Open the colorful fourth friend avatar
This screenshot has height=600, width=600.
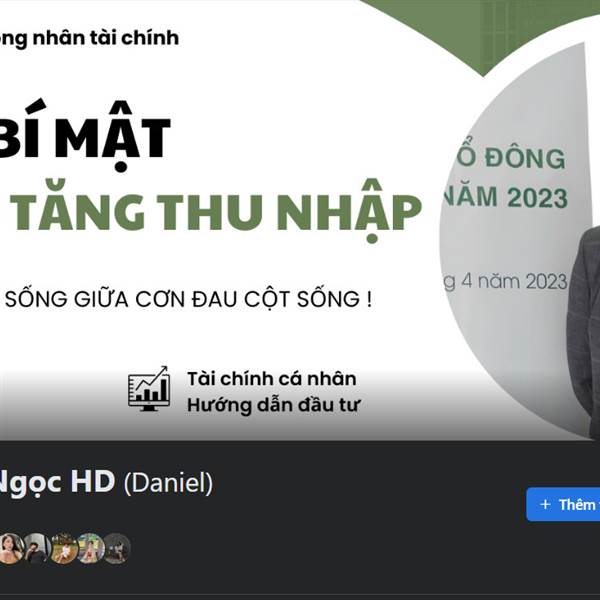(91, 548)
